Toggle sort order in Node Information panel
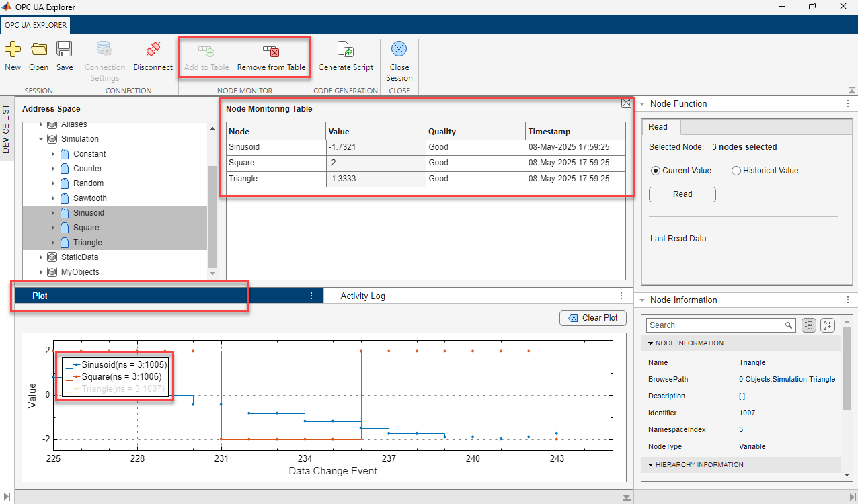 coord(827,325)
